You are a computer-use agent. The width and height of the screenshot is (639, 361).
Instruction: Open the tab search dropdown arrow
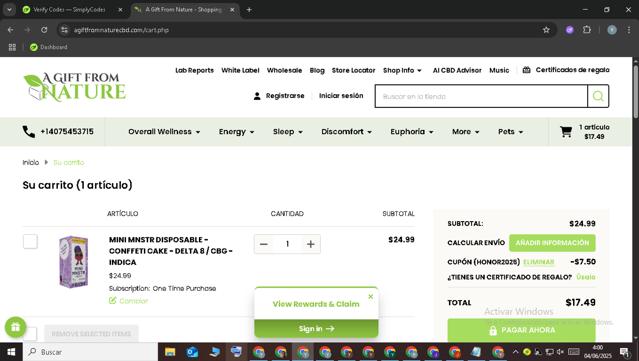point(9,9)
